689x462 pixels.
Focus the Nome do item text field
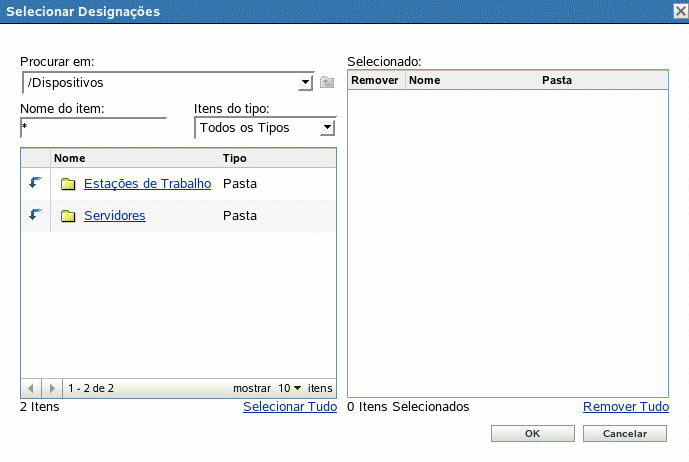click(92, 128)
